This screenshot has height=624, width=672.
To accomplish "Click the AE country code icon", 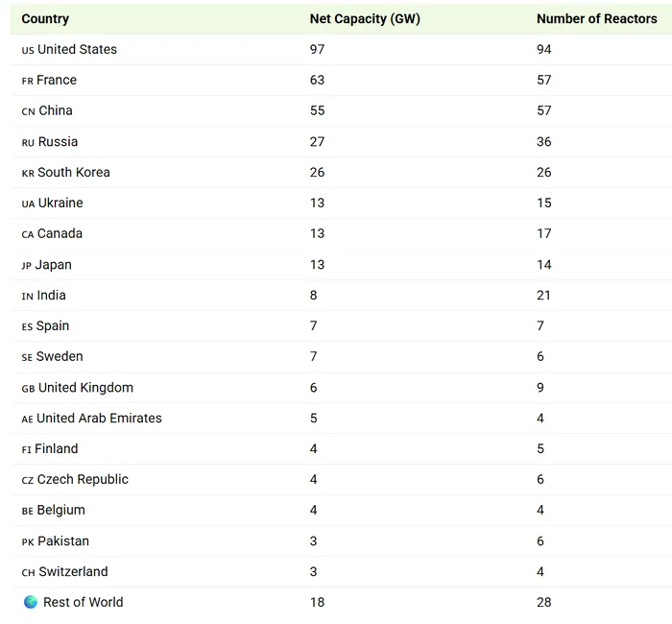I will pyautogui.click(x=27, y=419).
